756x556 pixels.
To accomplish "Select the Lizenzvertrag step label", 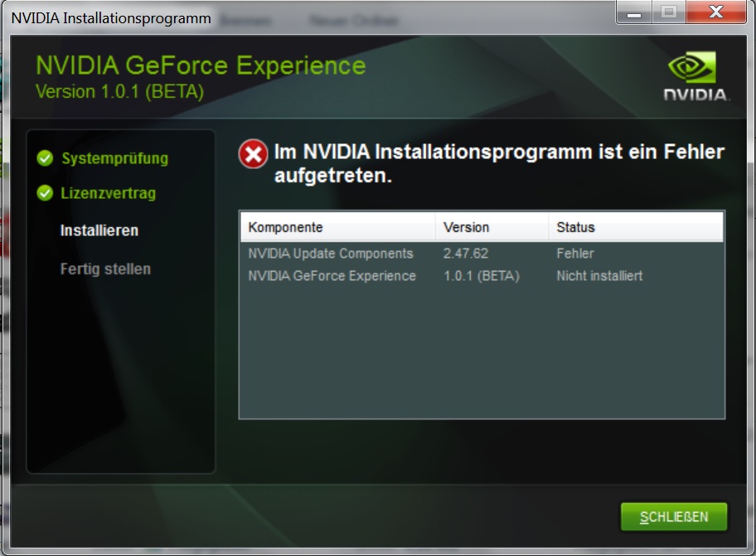I will pos(108,194).
